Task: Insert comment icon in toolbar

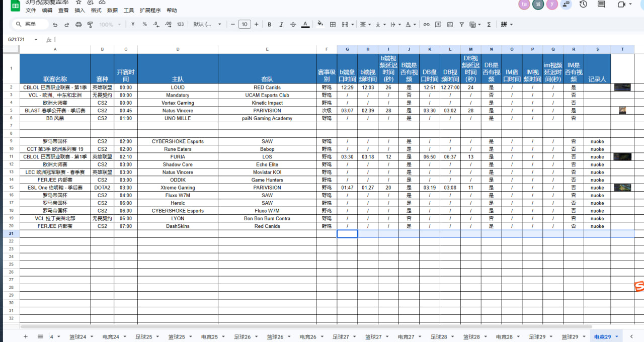Action: click(438, 24)
